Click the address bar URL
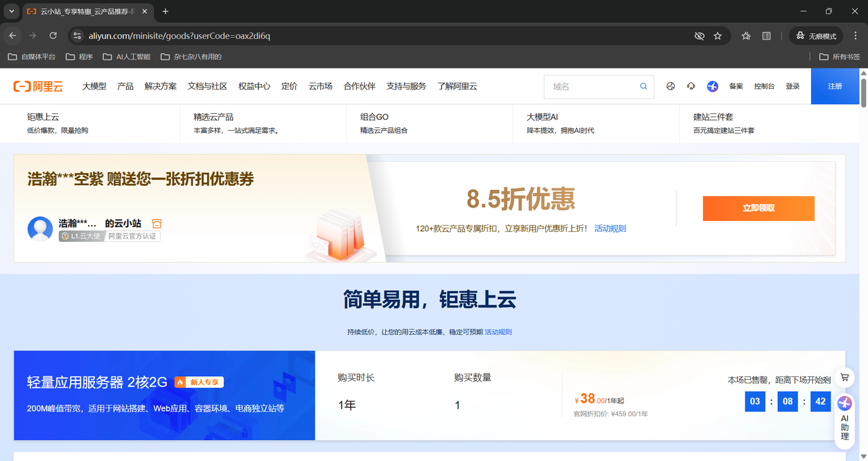Viewport: 868px width, 461px height. tap(180, 35)
